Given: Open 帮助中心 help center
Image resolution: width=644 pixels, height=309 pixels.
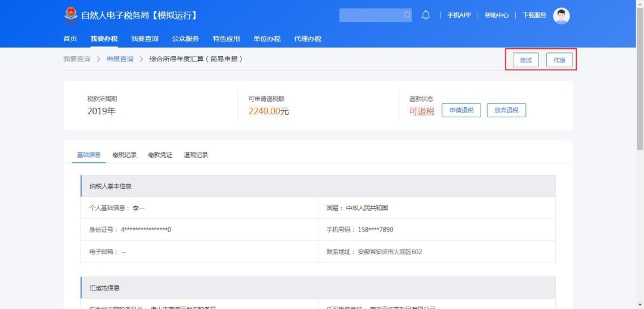Looking at the screenshot, I should coord(496,15).
